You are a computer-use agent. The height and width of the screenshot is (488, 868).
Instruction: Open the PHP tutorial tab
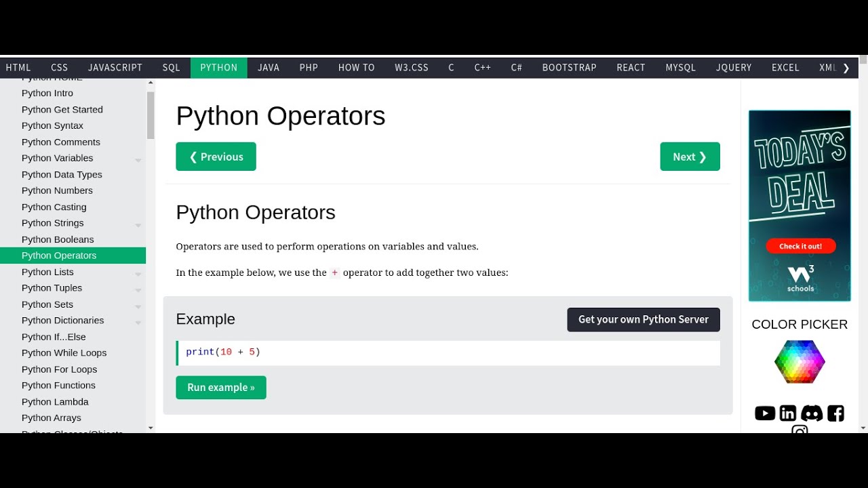[309, 68]
